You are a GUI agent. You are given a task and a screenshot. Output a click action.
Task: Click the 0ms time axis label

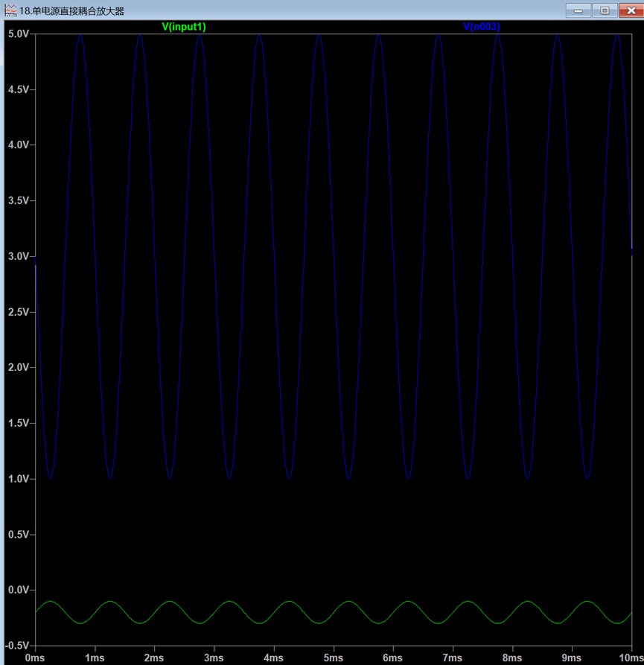35,658
